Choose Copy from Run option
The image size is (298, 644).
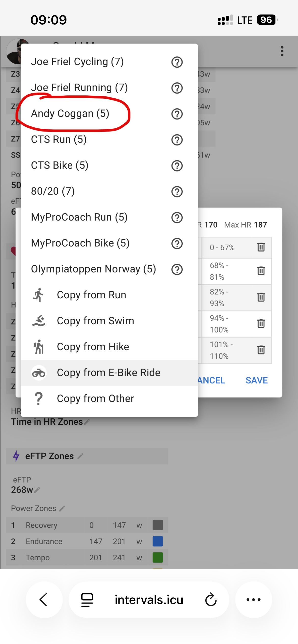[91, 295]
